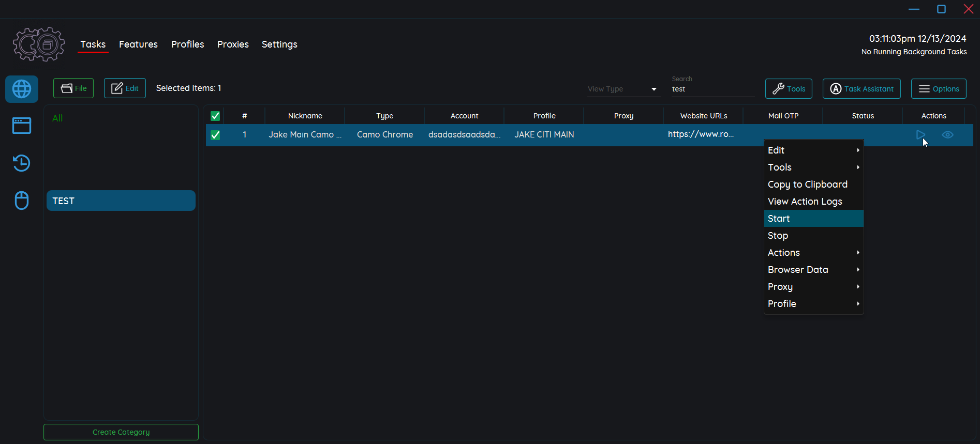Uncheck the Jake Main Camo row checkbox
The width and height of the screenshot is (980, 444).
215,135
